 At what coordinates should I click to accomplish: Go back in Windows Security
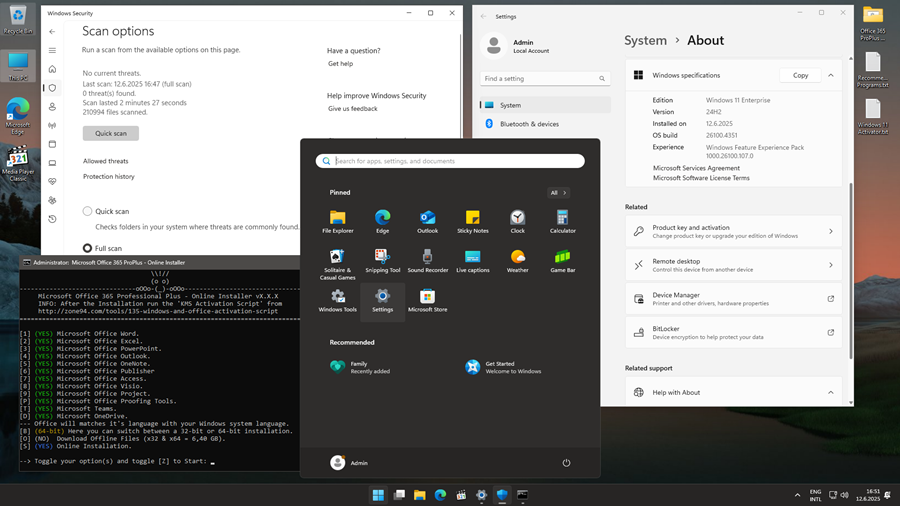click(52, 32)
